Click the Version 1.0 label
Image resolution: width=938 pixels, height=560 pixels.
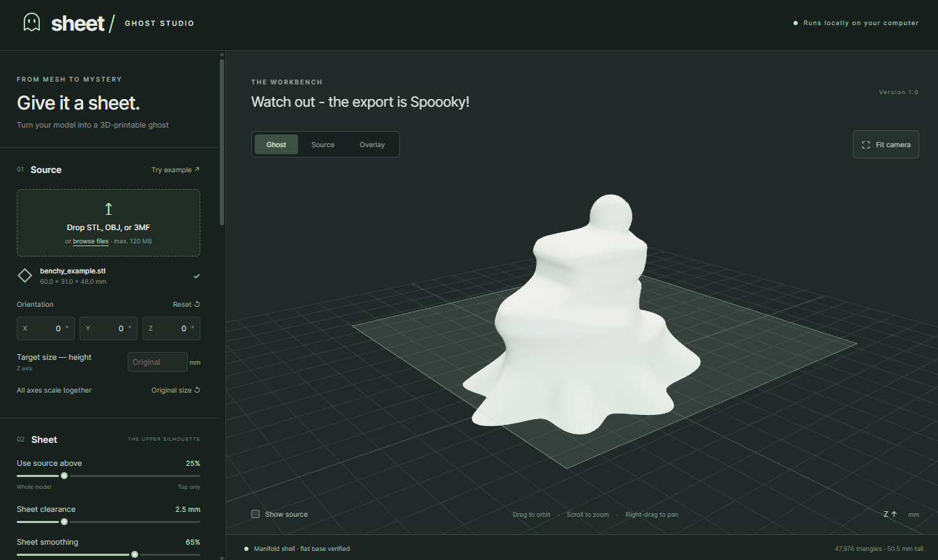[x=899, y=92]
